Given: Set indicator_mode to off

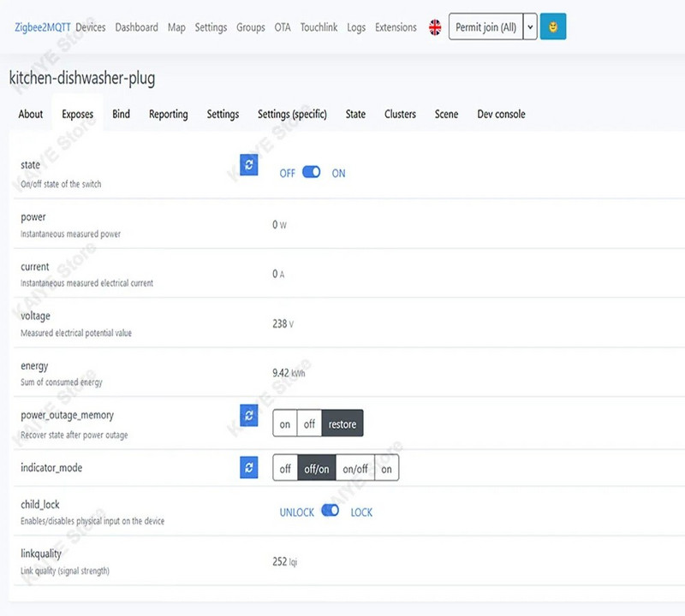Looking at the screenshot, I should (285, 469).
